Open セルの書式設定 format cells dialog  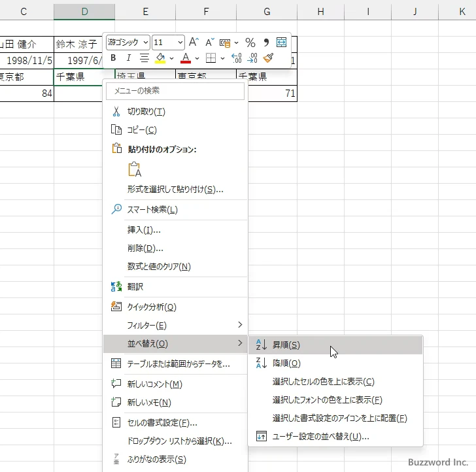pyautogui.click(x=162, y=422)
